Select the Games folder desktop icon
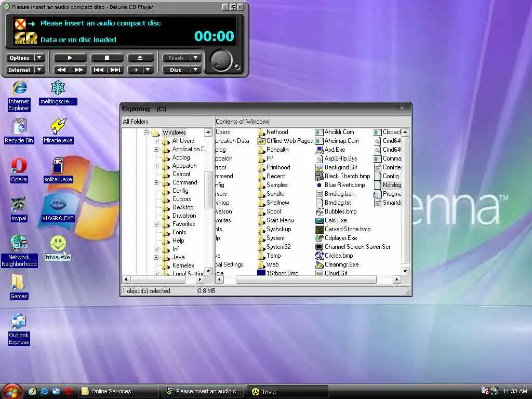The width and height of the screenshot is (532, 399). pos(18,287)
